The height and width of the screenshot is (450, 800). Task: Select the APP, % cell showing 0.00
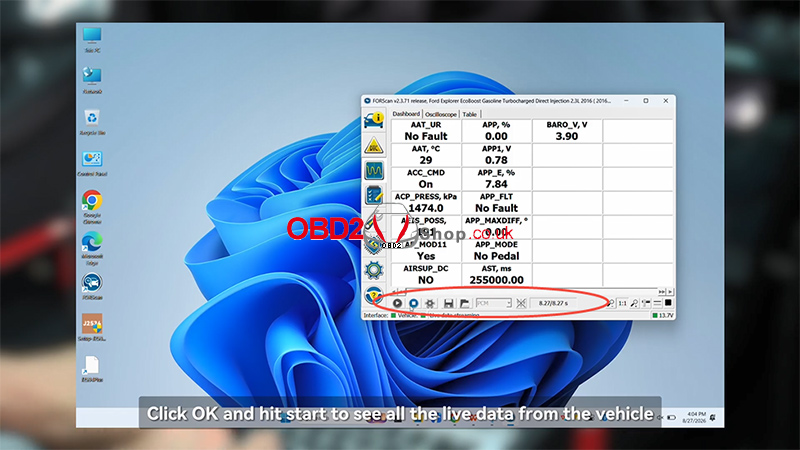[496, 131]
